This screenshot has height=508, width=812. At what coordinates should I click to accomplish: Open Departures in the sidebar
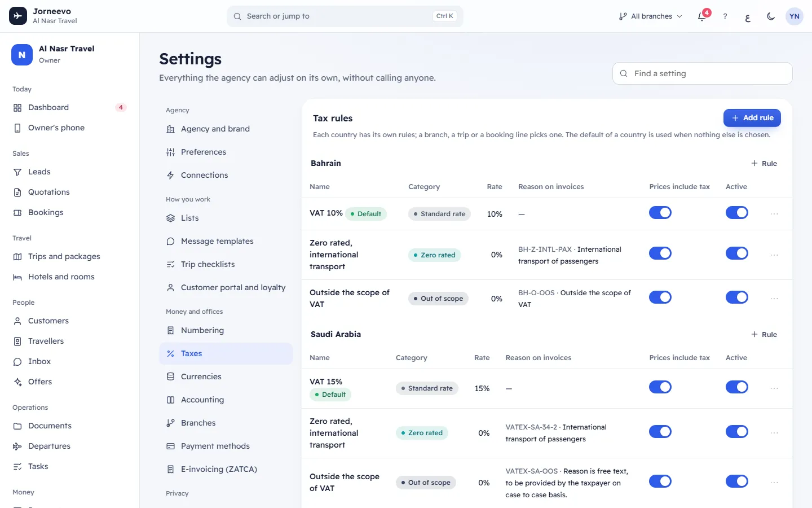(x=70, y=446)
